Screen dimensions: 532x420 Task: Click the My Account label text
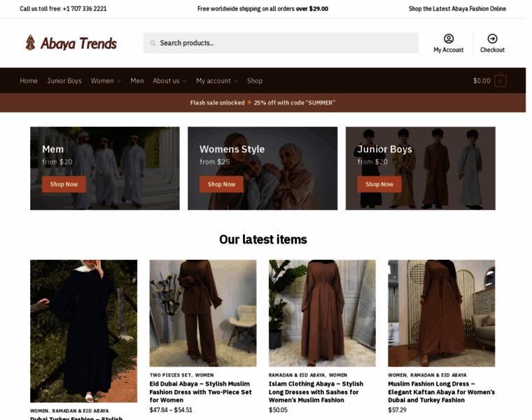pos(449,50)
